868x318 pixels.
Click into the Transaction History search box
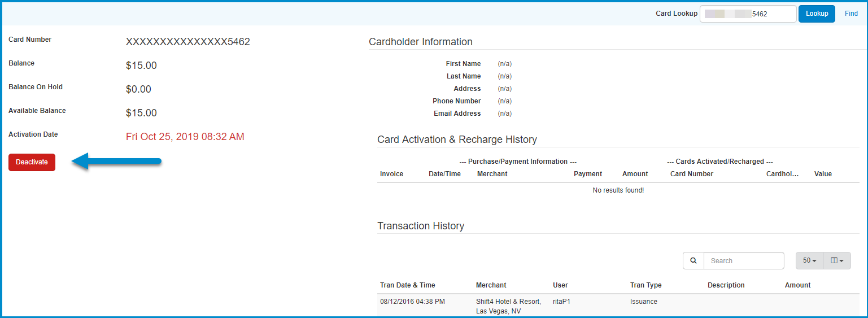pyautogui.click(x=744, y=260)
